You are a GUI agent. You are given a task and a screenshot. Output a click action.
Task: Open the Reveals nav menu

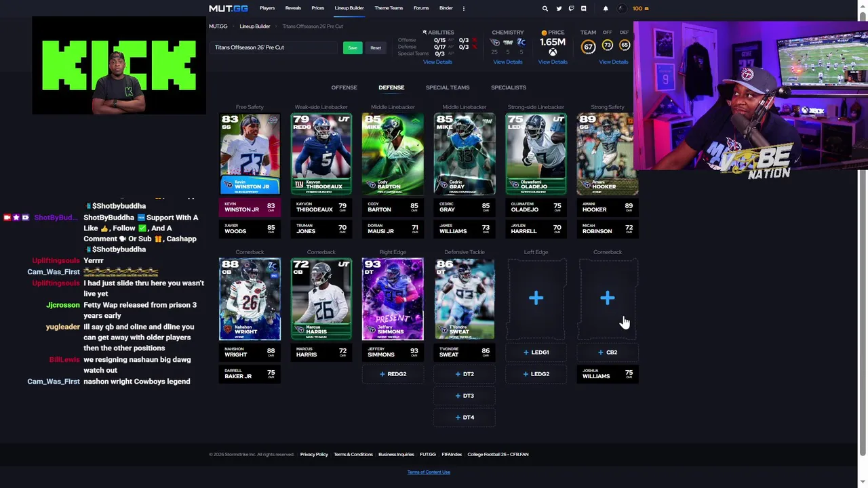click(x=293, y=8)
